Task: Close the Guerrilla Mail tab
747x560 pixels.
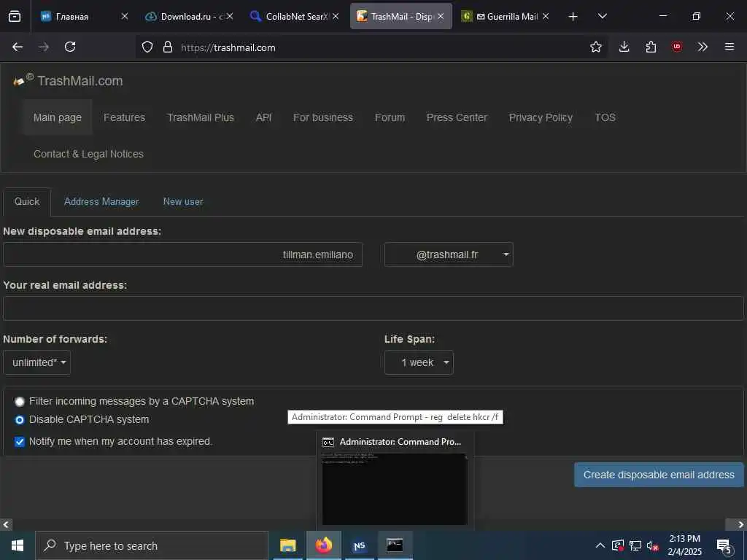Action: point(546,16)
